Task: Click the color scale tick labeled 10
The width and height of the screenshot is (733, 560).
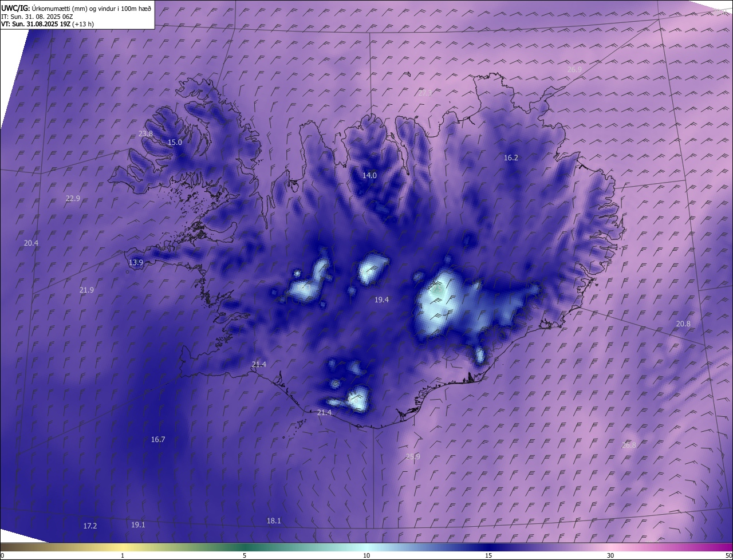Action: [366, 555]
